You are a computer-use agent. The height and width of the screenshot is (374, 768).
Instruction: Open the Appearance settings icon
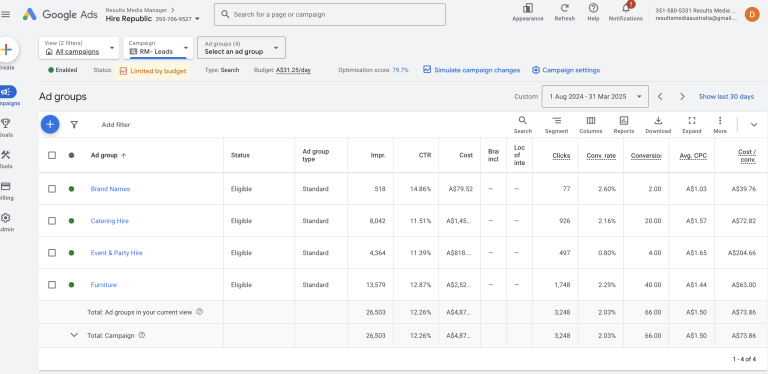click(528, 8)
